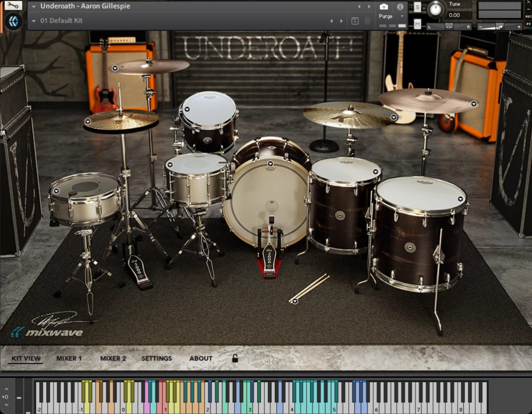The height and width of the screenshot is (414, 532).
Task: Select next preset arrow beside 01 Default Kit
Action: pos(341,21)
